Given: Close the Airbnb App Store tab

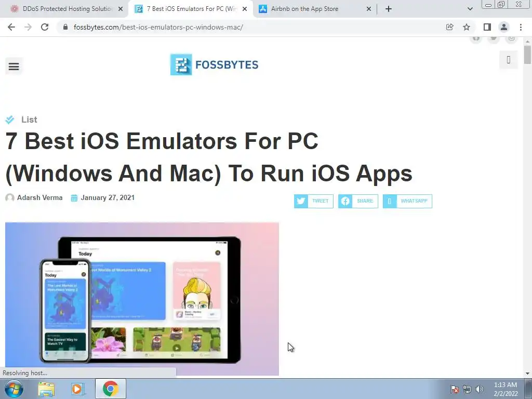Looking at the screenshot, I should [x=369, y=9].
